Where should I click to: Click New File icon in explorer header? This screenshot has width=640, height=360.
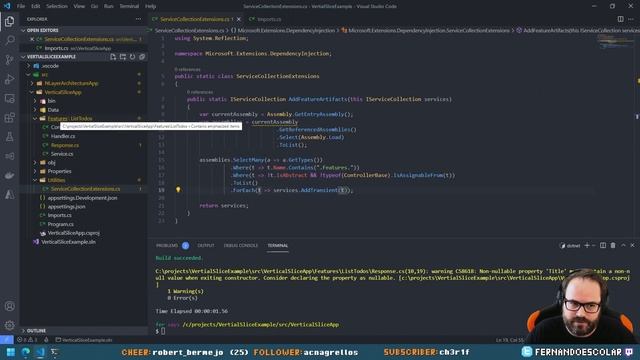tap(113, 57)
